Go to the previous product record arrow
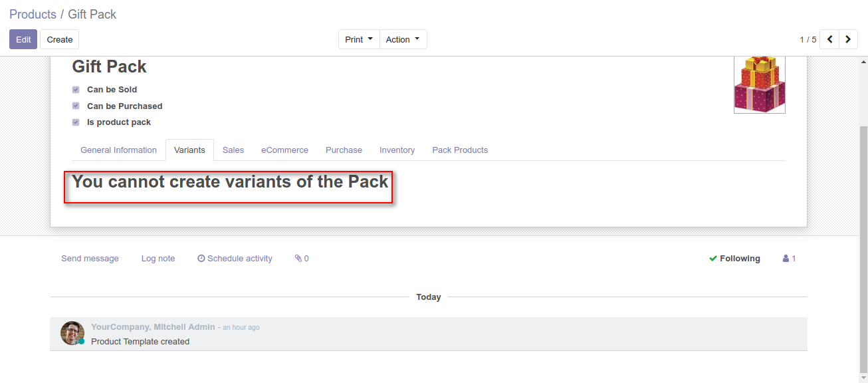Screen dimensions: 868x383 (829, 39)
